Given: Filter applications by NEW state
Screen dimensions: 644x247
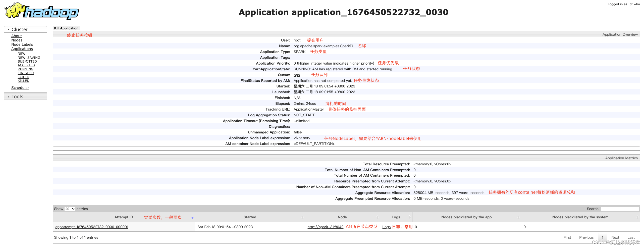Looking at the screenshot, I should click(x=22, y=54).
